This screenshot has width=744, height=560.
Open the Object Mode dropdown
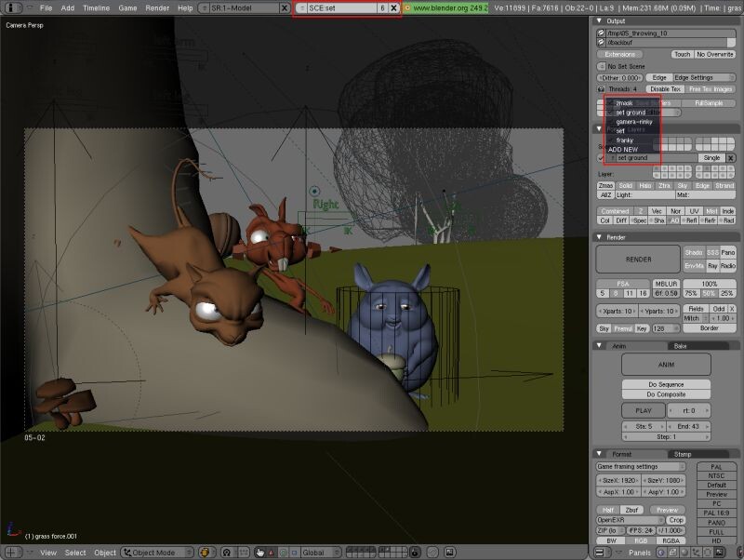[157, 553]
